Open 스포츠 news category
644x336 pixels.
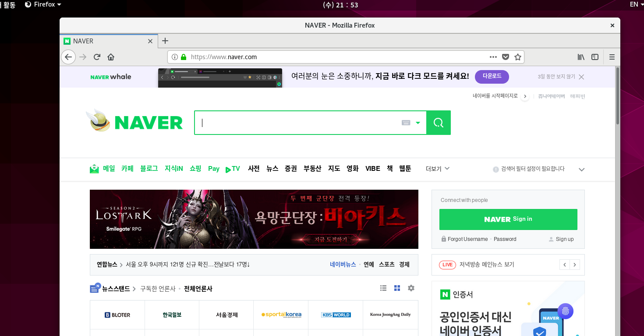click(387, 265)
